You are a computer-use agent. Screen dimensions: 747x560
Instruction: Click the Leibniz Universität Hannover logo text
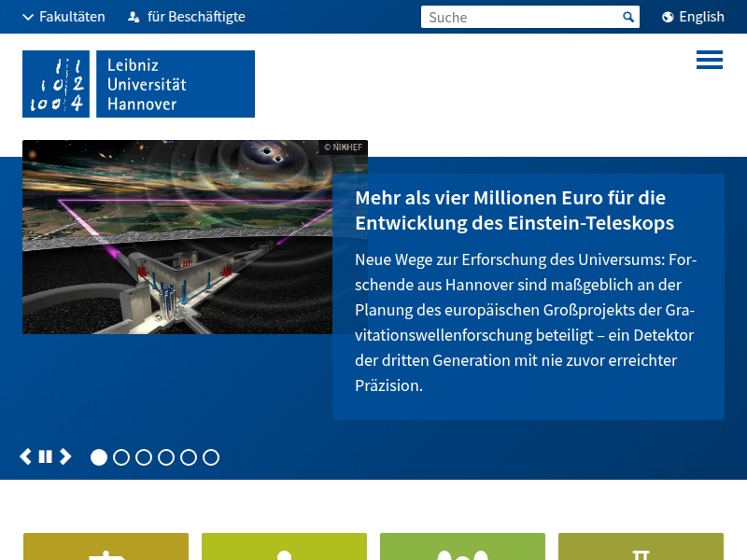(x=176, y=84)
